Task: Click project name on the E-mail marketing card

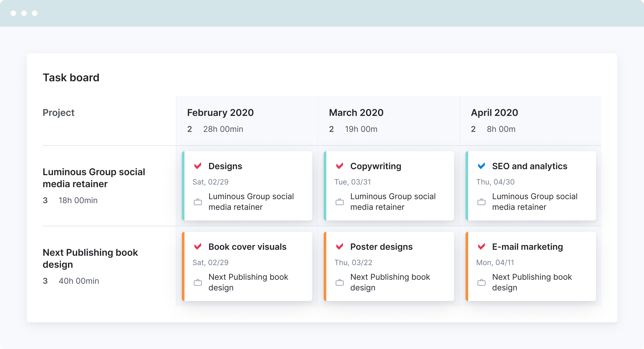Action: 532,282
